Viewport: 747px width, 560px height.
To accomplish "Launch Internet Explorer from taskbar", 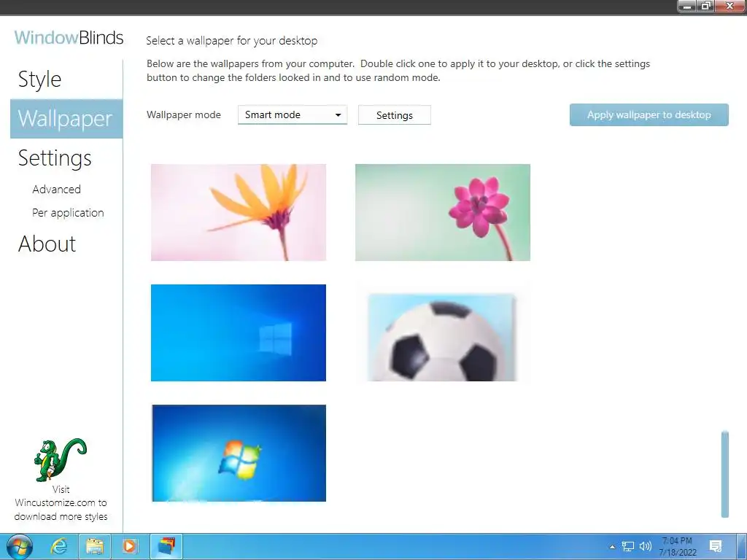I will coord(59,546).
